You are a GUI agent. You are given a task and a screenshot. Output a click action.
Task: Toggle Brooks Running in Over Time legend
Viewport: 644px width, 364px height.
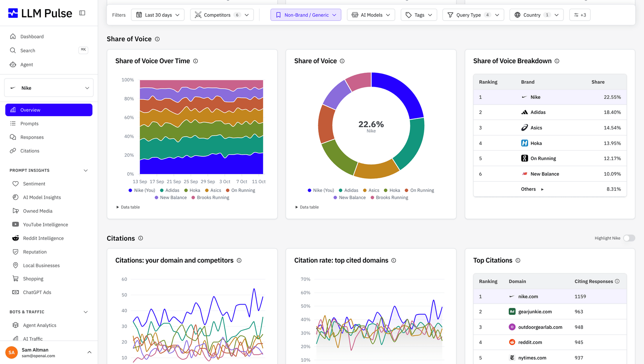(x=210, y=198)
